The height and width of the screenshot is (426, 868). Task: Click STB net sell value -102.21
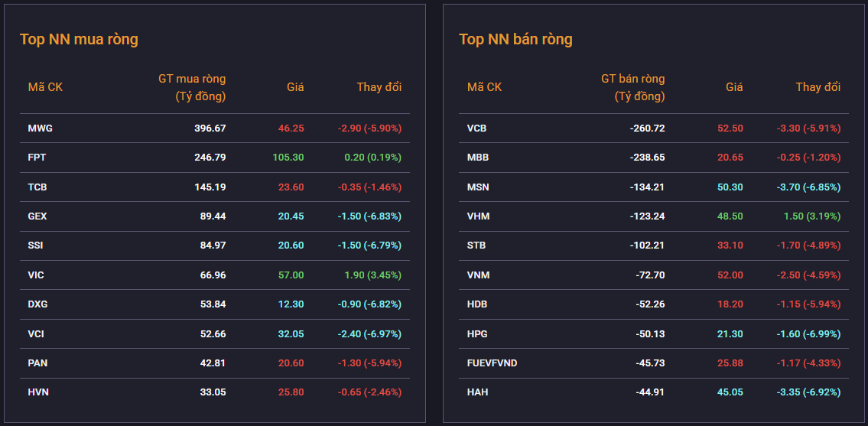point(647,246)
